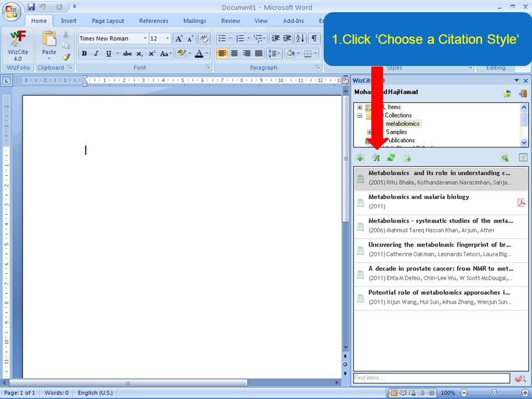This screenshot has height=399, width=532.
Task: Click the Save icon in Quick Access
Action: (31, 7)
